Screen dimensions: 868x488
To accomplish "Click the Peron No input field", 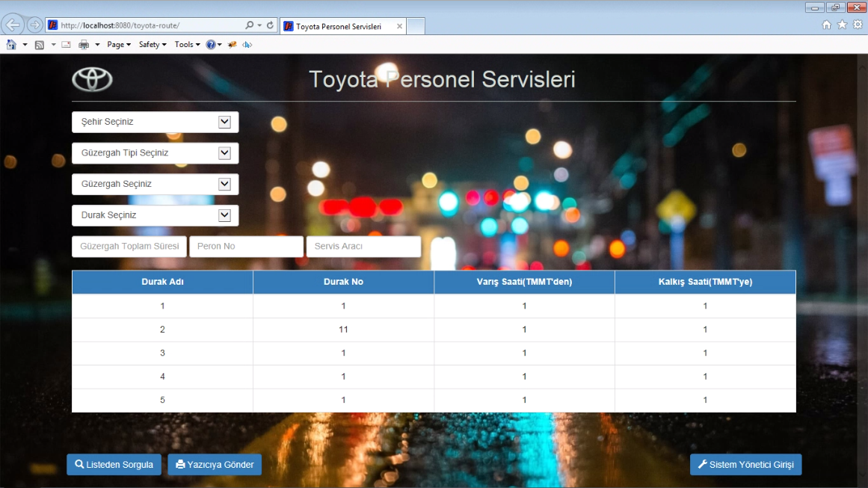I will pyautogui.click(x=246, y=246).
